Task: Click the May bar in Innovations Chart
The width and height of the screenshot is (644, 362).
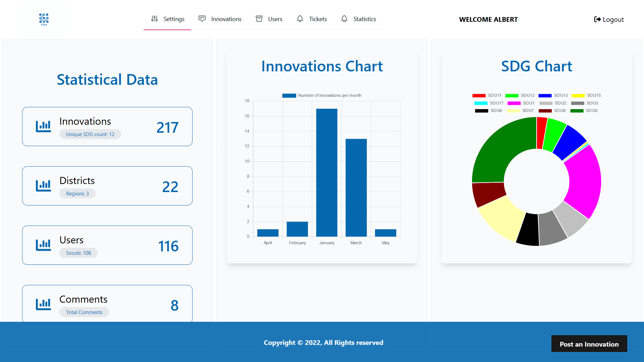Action: point(386,233)
